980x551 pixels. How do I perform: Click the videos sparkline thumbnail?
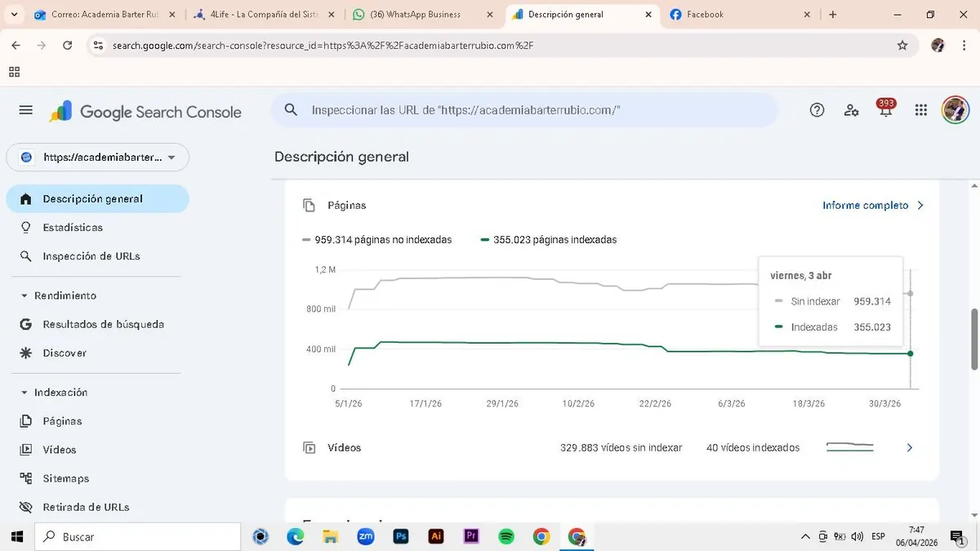[x=849, y=447]
